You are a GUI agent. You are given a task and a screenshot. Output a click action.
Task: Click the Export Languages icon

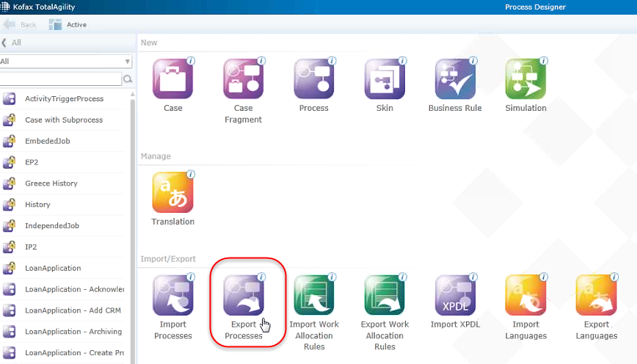point(596,296)
